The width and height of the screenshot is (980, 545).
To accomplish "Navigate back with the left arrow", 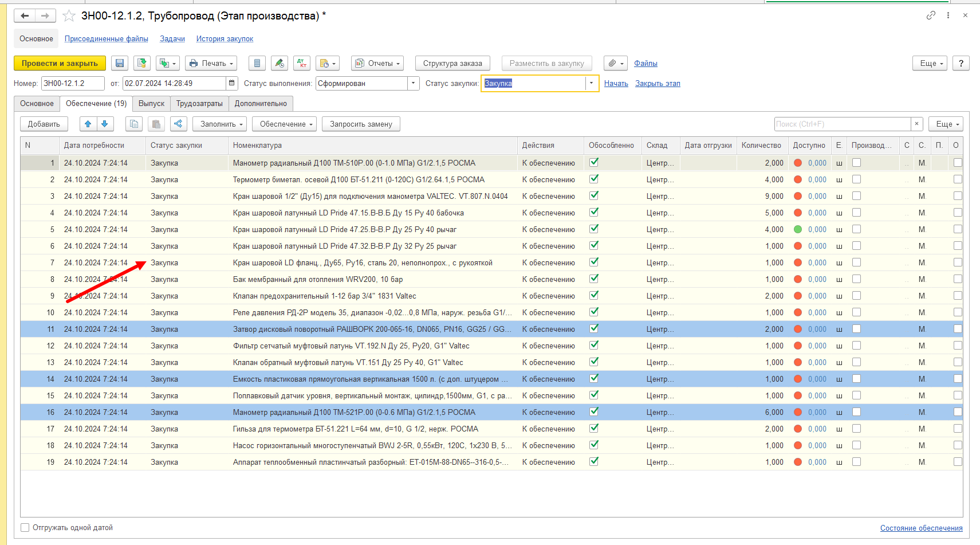I will [25, 16].
